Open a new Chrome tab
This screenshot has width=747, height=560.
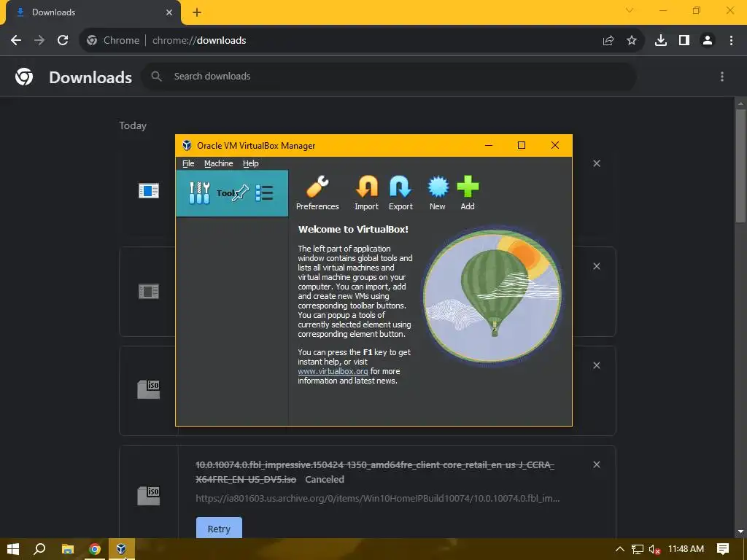[x=197, y=12]
